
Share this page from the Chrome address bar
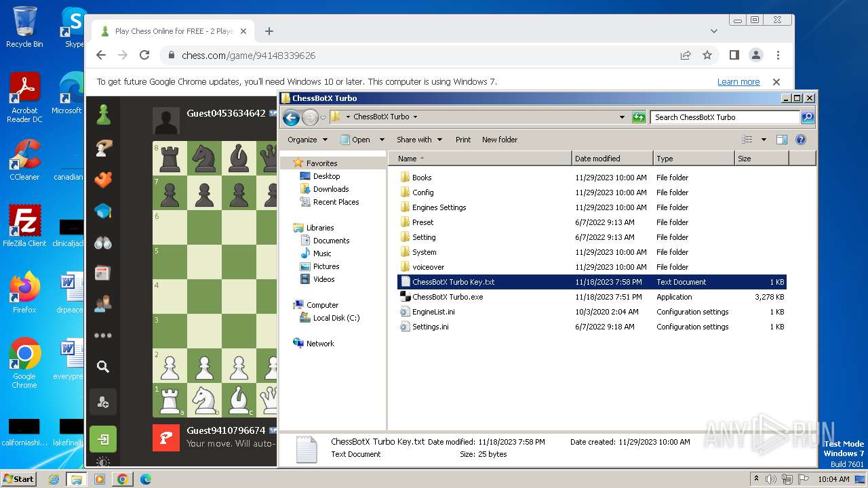tap(686, 56)
